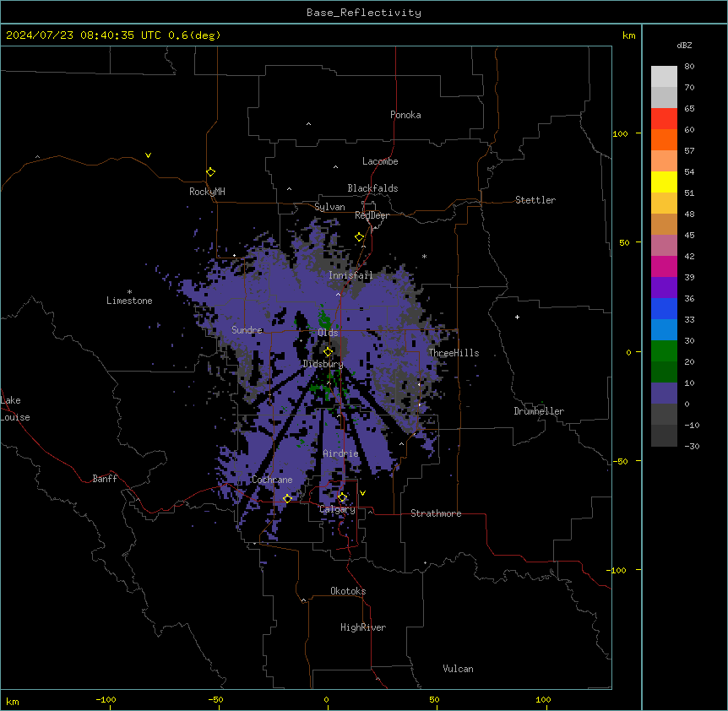This screenshot has height=711, width=728.
Task: Click the yellow diamond marker above Calgary
Action: coord(342,497)
